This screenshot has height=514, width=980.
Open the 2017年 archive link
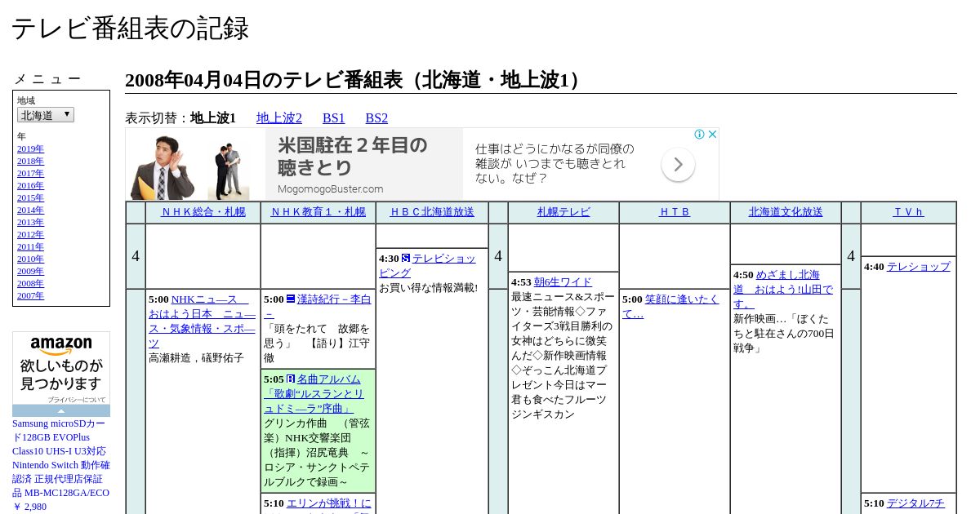(30, 174)
